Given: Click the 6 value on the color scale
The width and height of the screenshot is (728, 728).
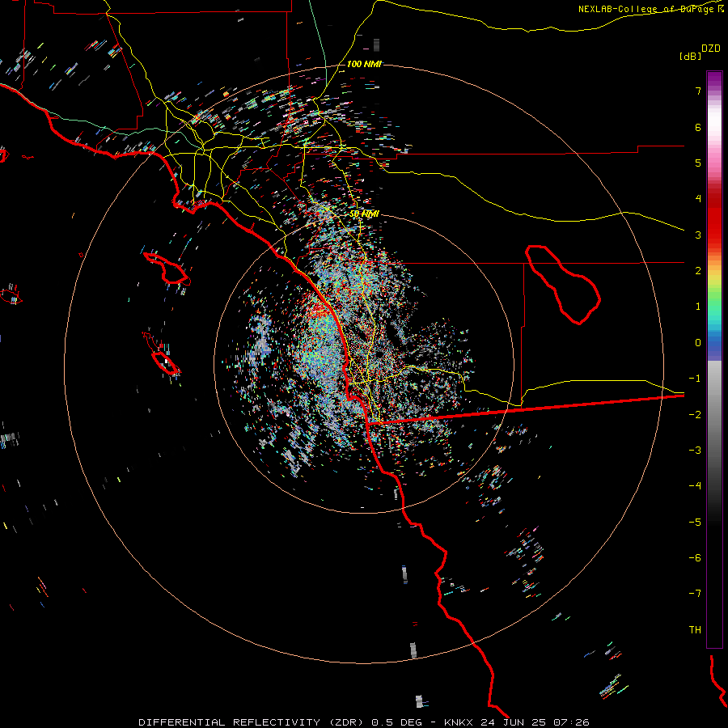Looking at the screenshot, I should click(x=698, y=127).
